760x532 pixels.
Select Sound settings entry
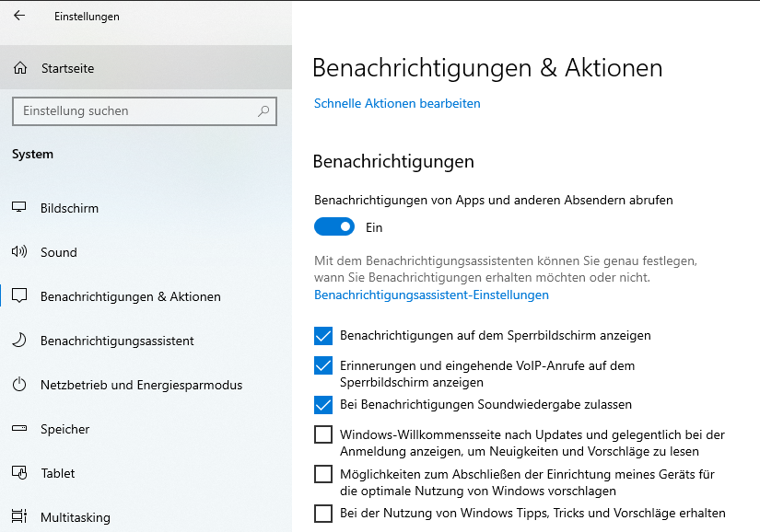click(x=146, y=252)
